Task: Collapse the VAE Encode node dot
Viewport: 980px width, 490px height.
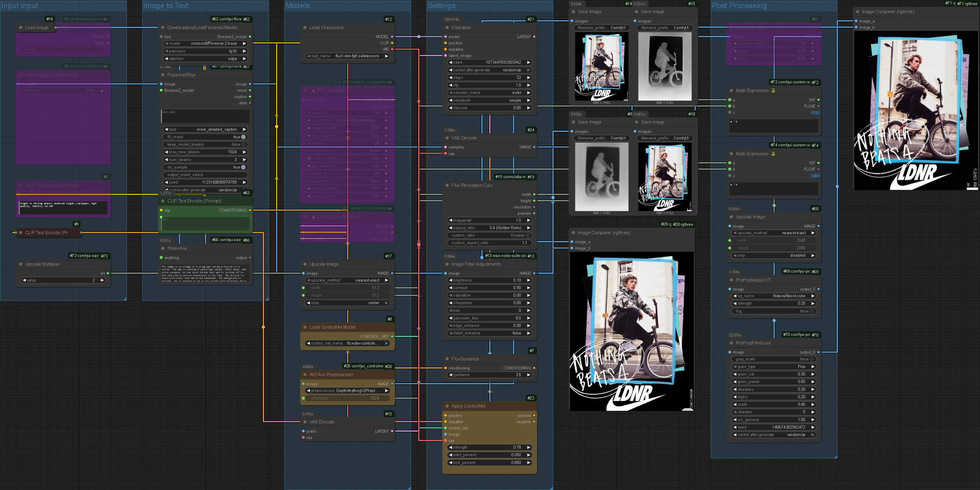Action: [x=305, y=422]
